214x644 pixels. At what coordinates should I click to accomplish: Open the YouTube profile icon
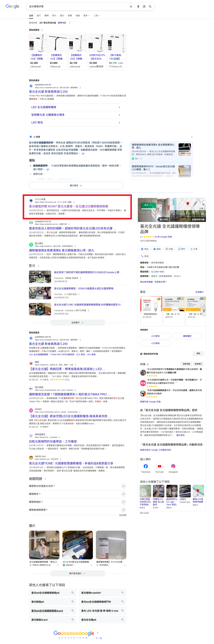click(159, 466)
